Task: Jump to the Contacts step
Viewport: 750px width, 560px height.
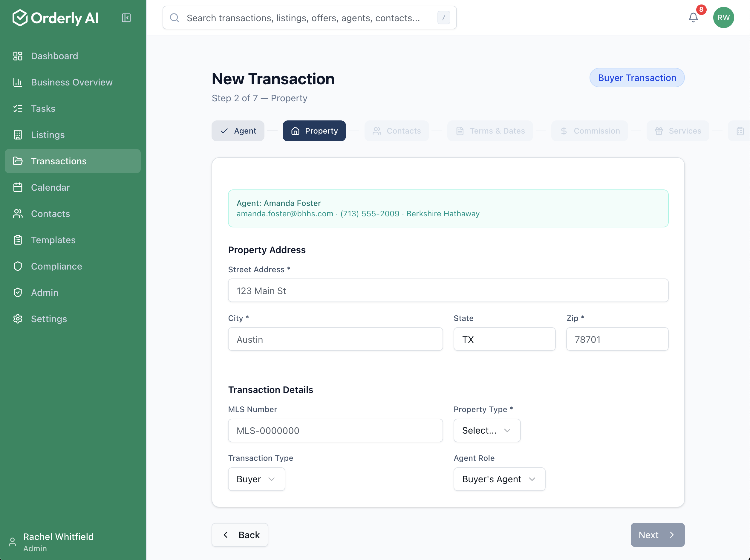Action: tap(397, 131)
